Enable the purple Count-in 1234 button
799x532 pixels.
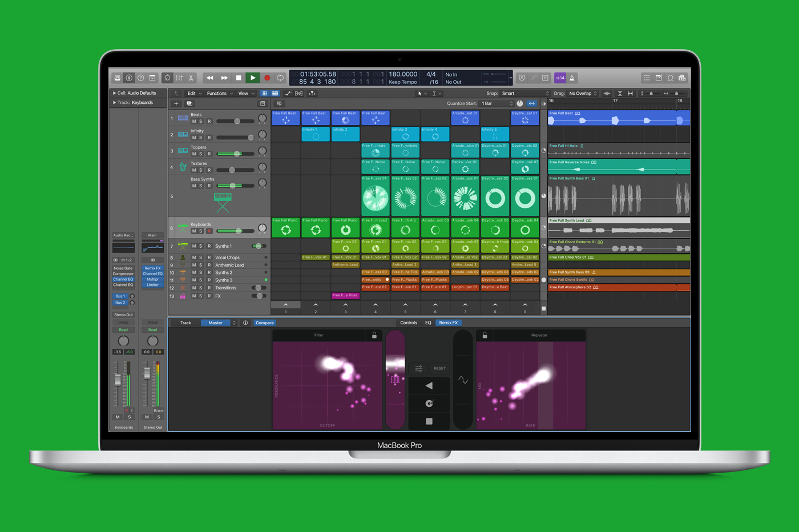pos(560,78)
